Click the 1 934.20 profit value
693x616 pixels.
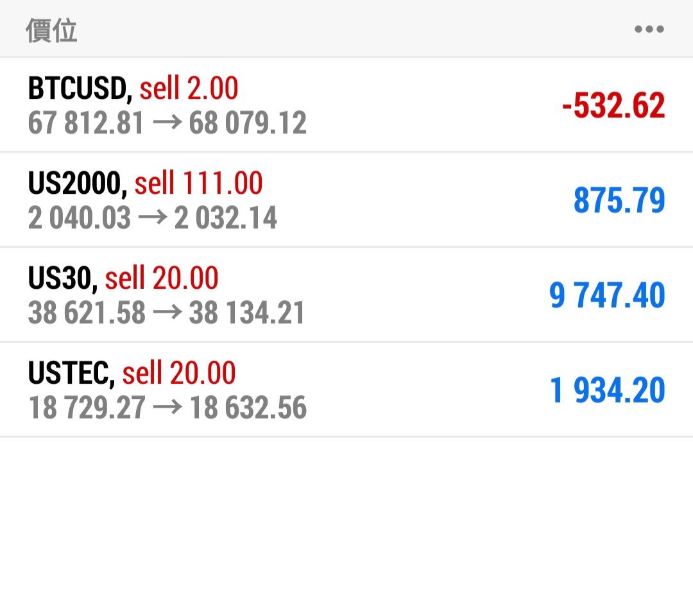click(608, 391)
